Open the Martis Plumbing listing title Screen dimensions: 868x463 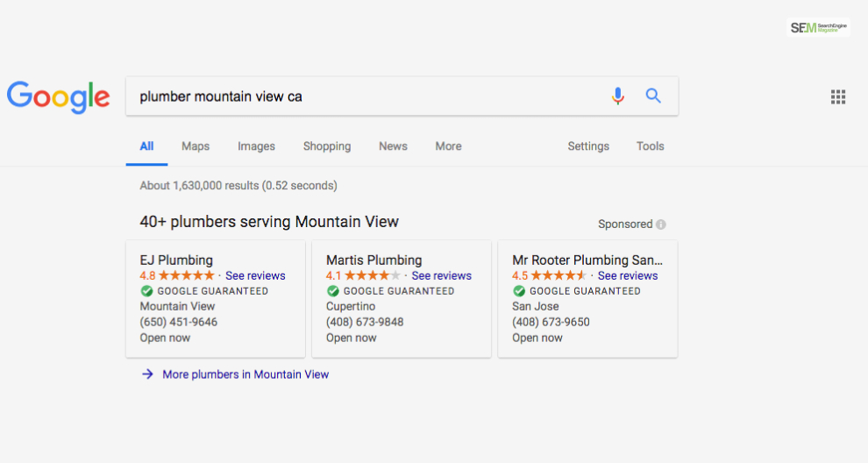374,260
